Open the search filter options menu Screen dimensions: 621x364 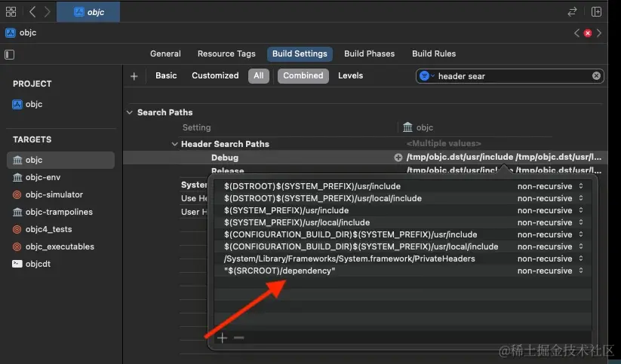point(426,76)
